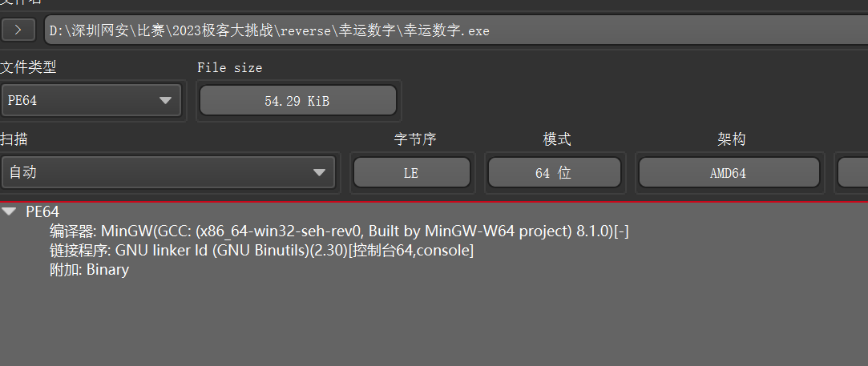This screenshot has height=366, width=868.
Task: Click the 字节序 label
Action: [x=415, y=139]
